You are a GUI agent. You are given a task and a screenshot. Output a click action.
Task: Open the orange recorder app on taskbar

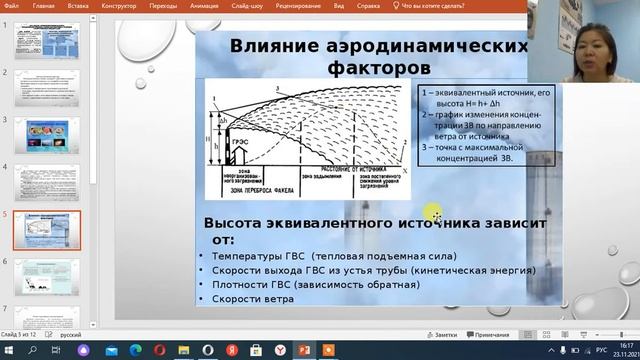(329, 350)
